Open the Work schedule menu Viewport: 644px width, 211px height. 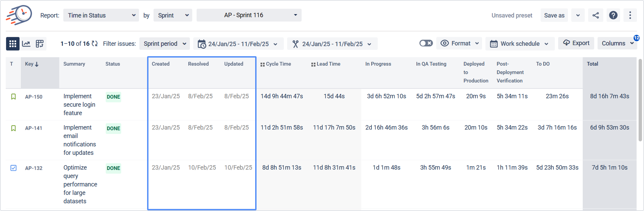(520, 44)
